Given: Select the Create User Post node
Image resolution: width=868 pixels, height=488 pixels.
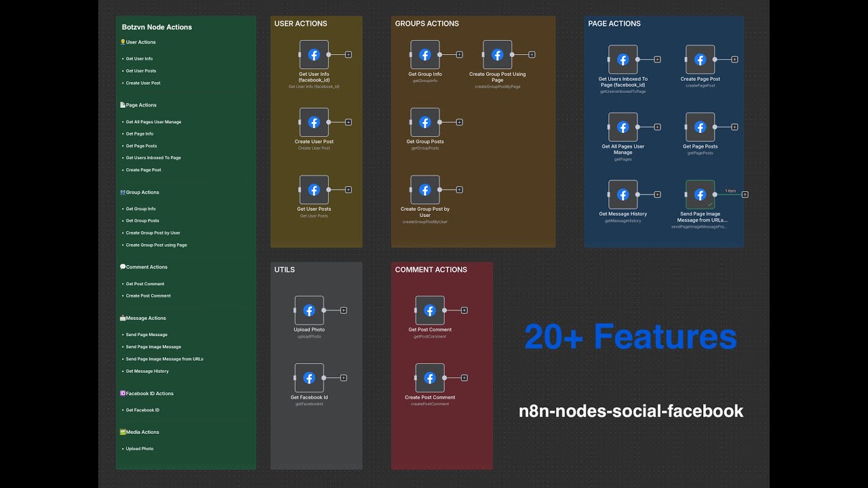Looking at the screenshot, I should pos(314,122).
